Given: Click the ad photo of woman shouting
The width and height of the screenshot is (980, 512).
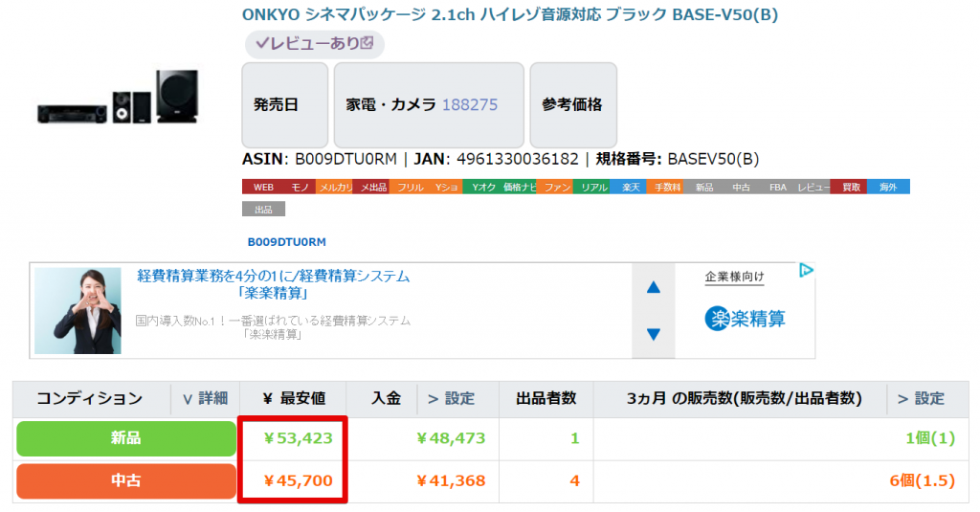Looking at the screenshot, I should [78, 311].
